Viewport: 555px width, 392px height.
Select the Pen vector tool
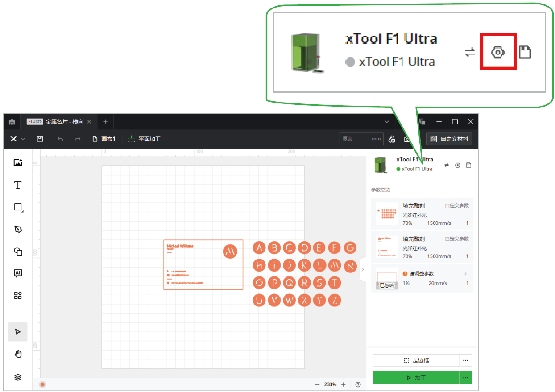click(18, 229)
